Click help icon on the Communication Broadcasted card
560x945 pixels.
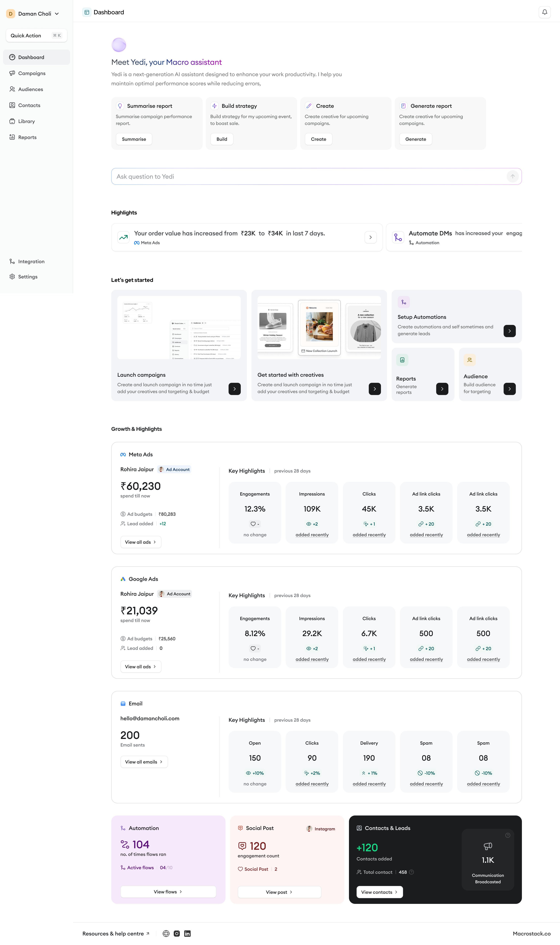(x=508, y=835)
